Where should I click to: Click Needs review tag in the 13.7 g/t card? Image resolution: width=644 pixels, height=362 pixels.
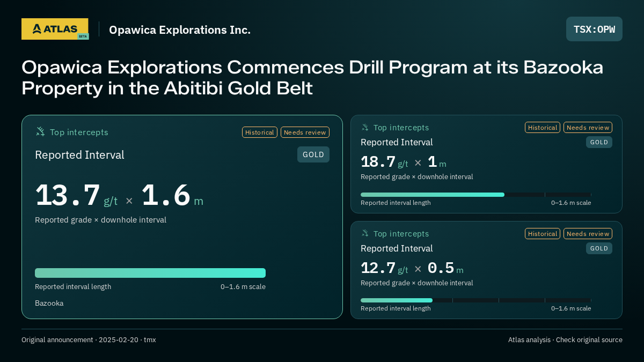pyautogui.click(x=305, y=132)
